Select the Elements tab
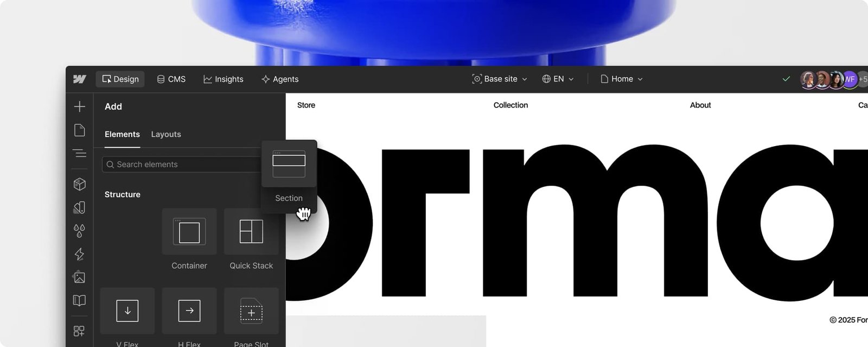Image resolution: width=868 pixels, height=347 pixels. click(x=122, y=134)
